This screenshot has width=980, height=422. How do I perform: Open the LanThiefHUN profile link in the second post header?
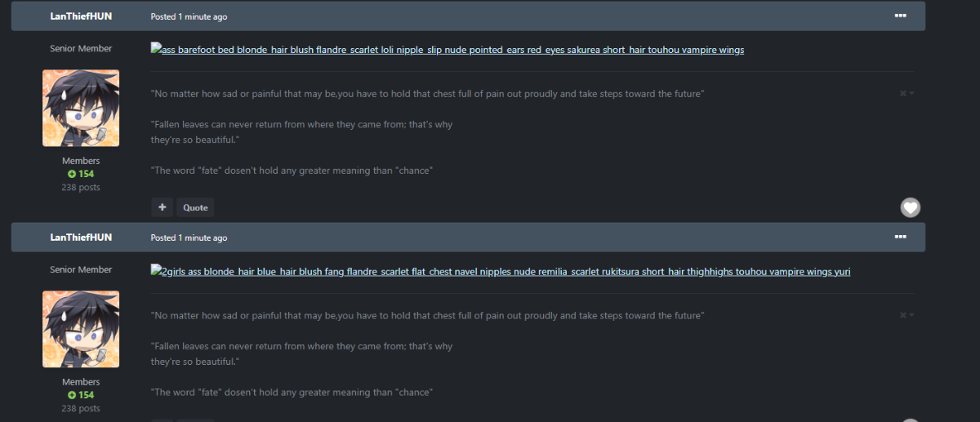pos(81,238)
